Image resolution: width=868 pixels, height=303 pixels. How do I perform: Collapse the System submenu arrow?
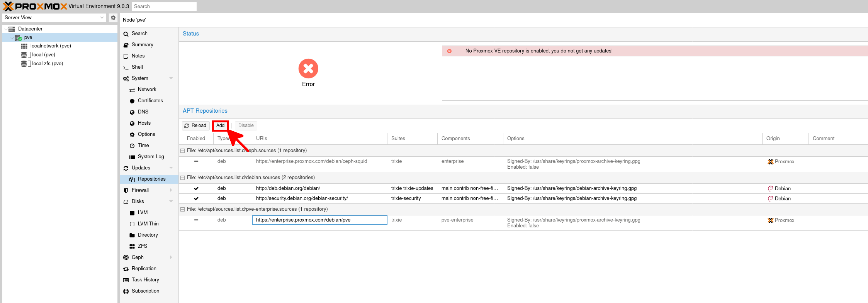(x=171, y=78)
